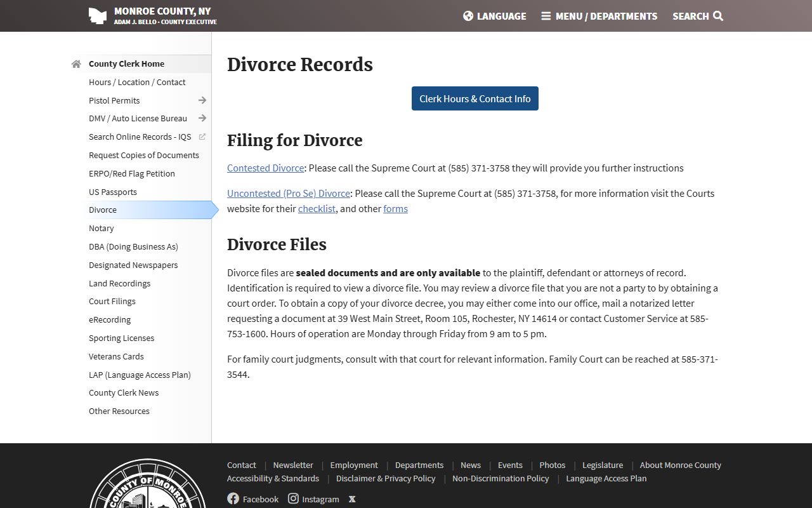Click the Facebook text link in footer

(x=261, y=499)
